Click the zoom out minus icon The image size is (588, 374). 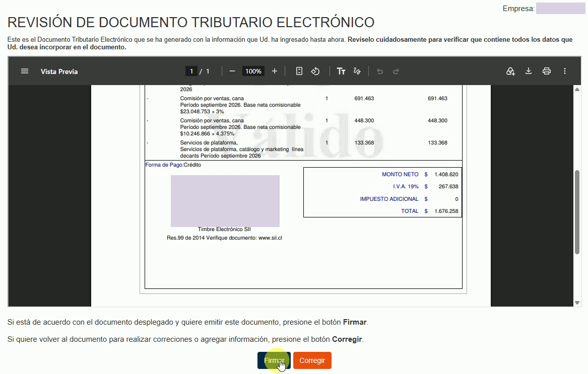pos(232,71)
